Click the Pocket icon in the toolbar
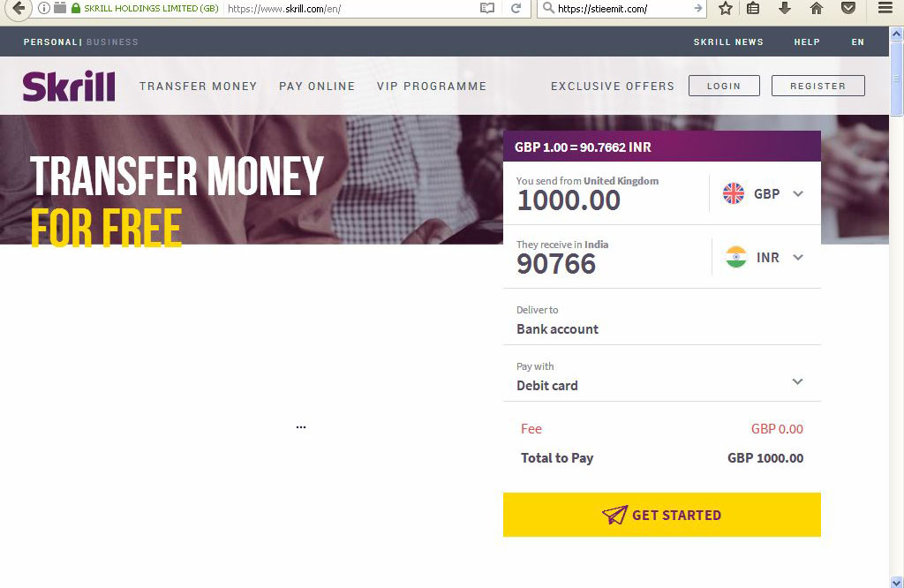Viewport: 904px width, 588px height. coord(848,8)
